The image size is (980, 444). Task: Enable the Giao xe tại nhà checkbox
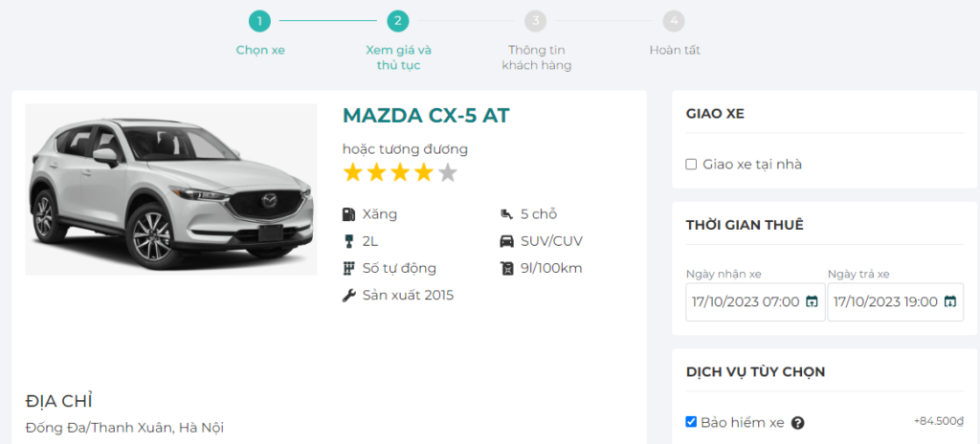[x=691, y=165]
